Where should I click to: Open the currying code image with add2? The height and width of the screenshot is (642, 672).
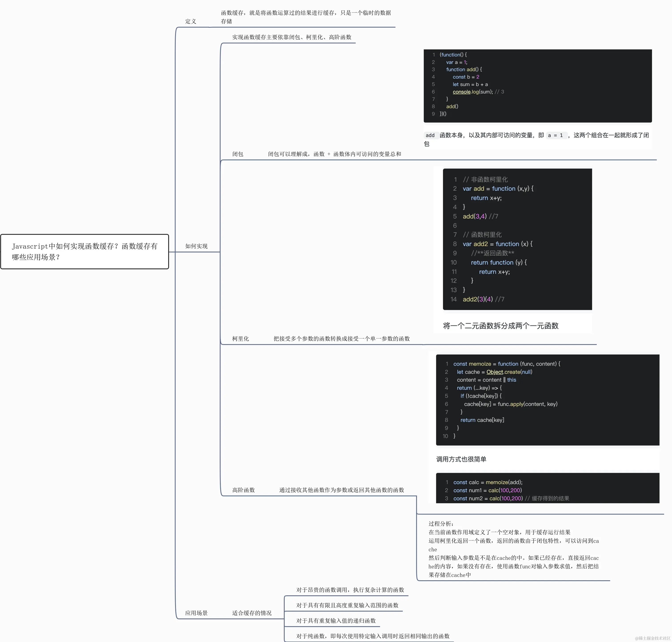[517, 239]
